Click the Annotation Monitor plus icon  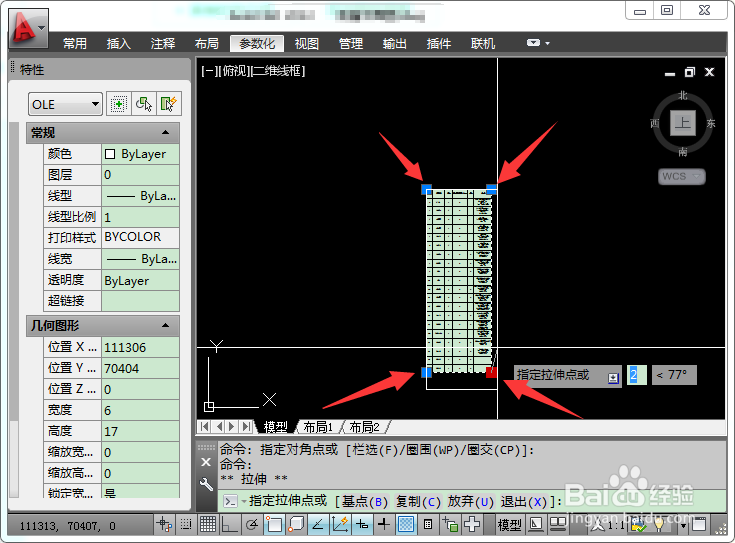tap(472, 524)
